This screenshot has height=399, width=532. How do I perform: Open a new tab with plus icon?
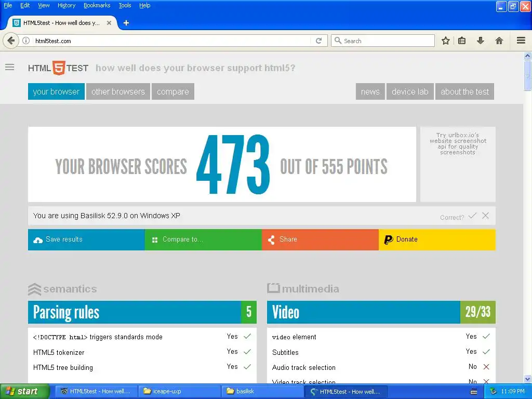click(126, 23)
